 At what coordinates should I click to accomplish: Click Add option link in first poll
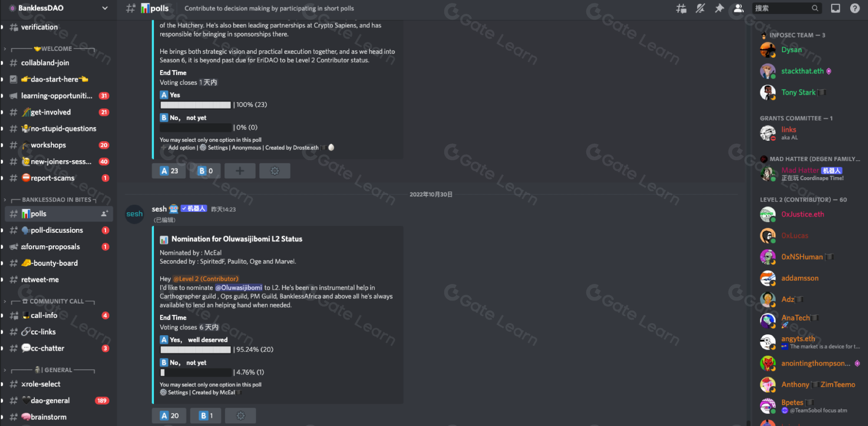click(182, 148)
